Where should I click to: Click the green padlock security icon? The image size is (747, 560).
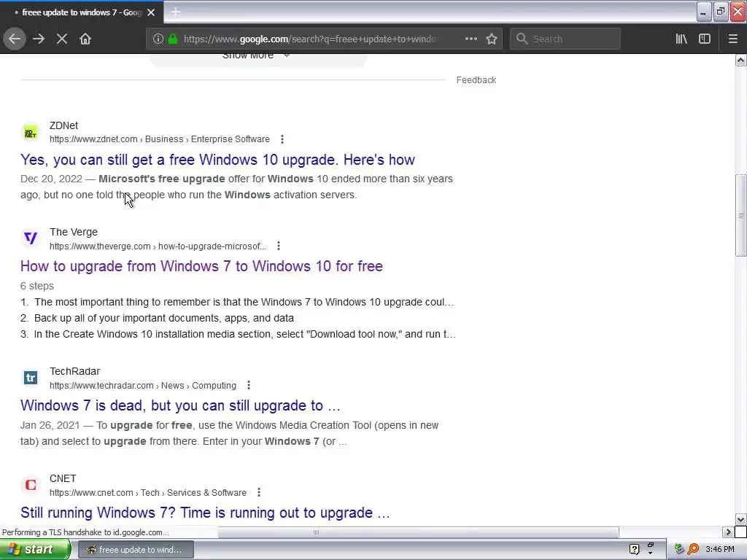coord(173,39)
